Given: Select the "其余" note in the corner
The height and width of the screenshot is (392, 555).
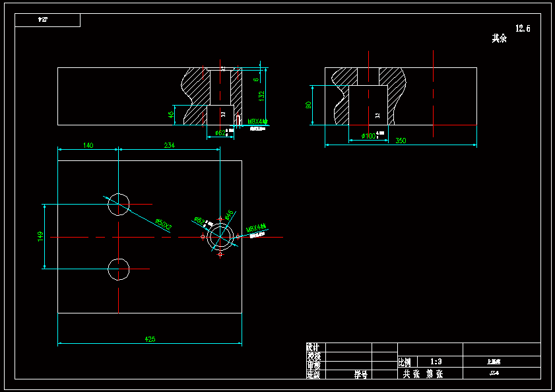Looking at the screenshot, I should click(499, 38).
